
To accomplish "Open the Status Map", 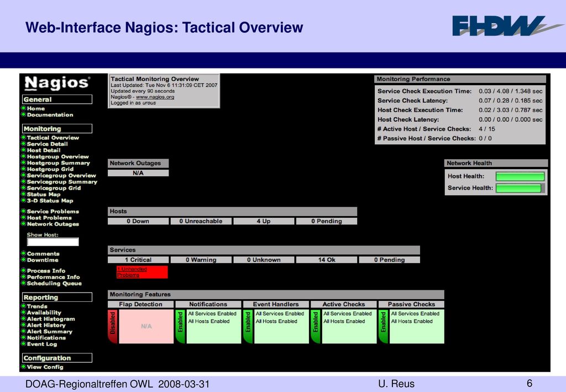I will point(44,194).
